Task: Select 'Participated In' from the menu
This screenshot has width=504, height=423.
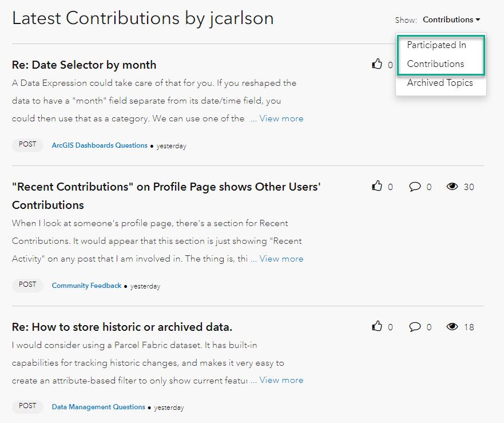Action: [x=436, y=45]
